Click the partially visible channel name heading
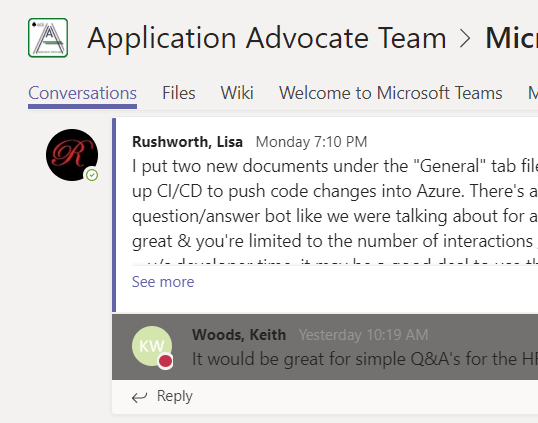The image size is (538, 423). [512, 38]
